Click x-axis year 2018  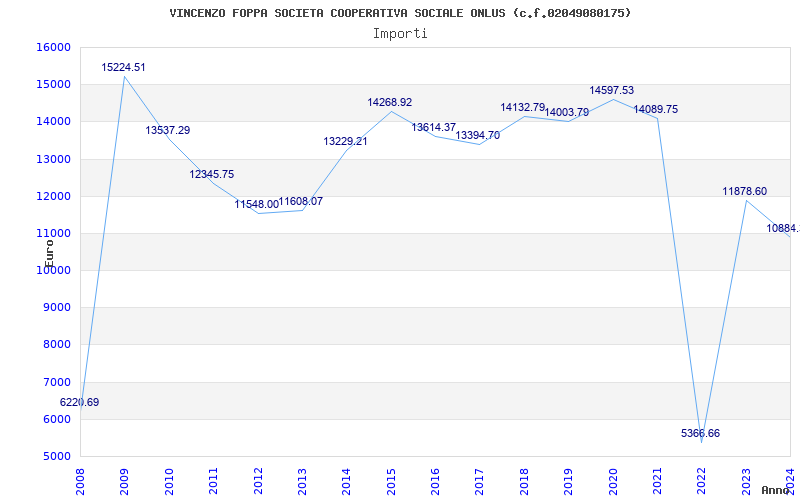(x=524, y=481)
